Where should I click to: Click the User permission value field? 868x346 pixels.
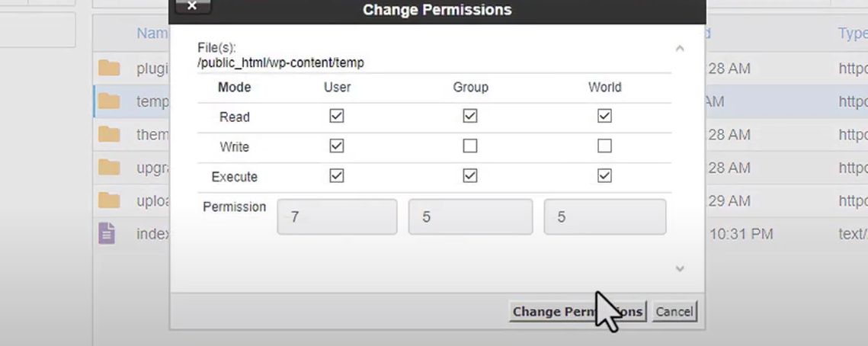(337, 217)
